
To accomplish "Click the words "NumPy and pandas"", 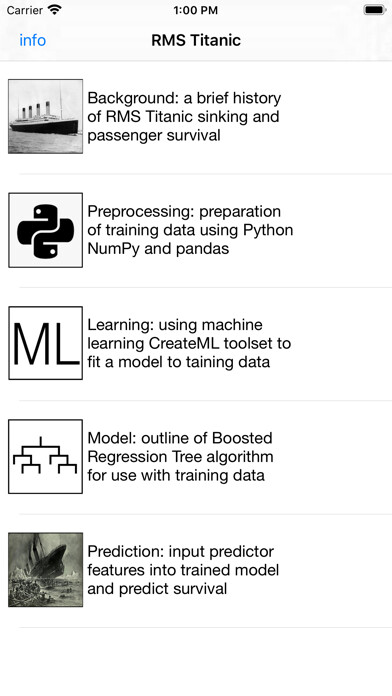I will coord(158,249).
